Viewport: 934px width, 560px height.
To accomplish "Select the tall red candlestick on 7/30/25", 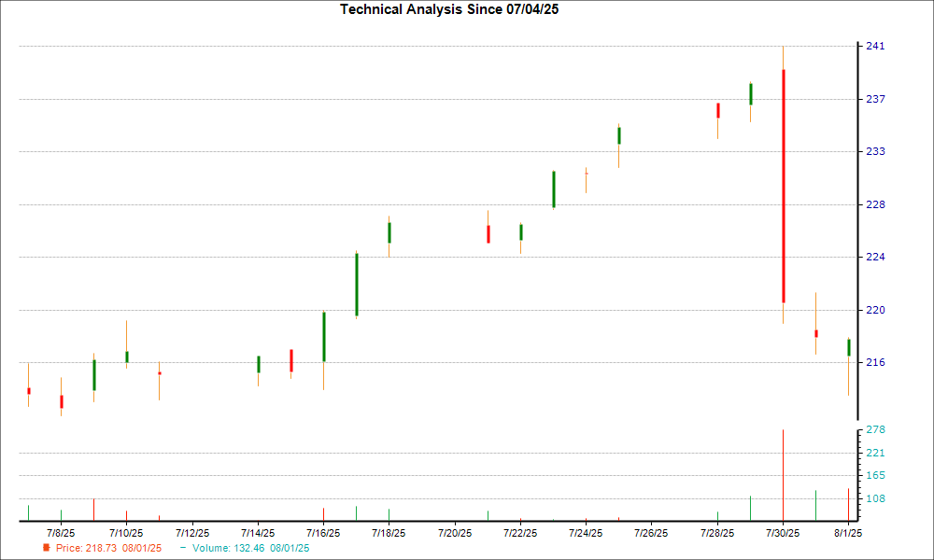I will click(784, 187).
